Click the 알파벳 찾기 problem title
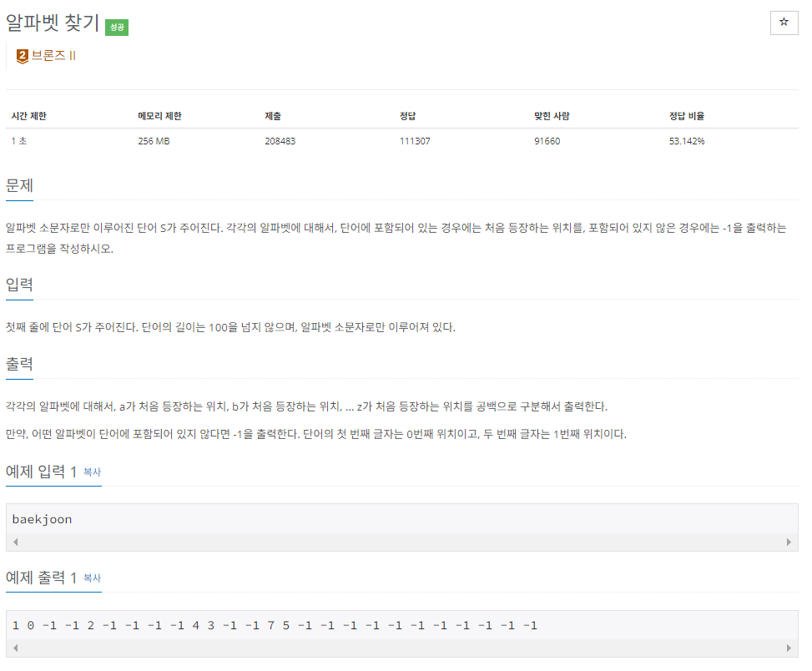Viewport: 812px width, 671px height. pos(53,23)
